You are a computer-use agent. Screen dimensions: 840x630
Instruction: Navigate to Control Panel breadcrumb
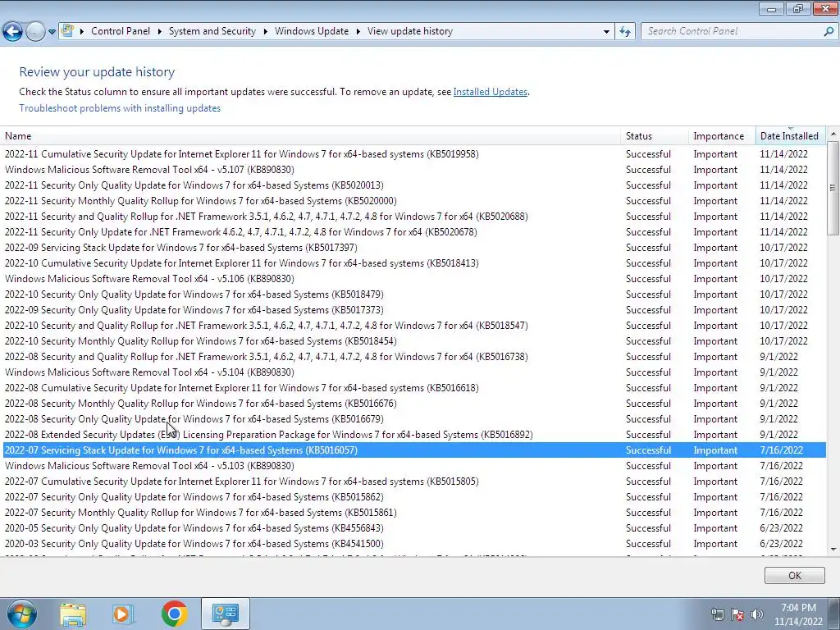[x=121, y=31]
